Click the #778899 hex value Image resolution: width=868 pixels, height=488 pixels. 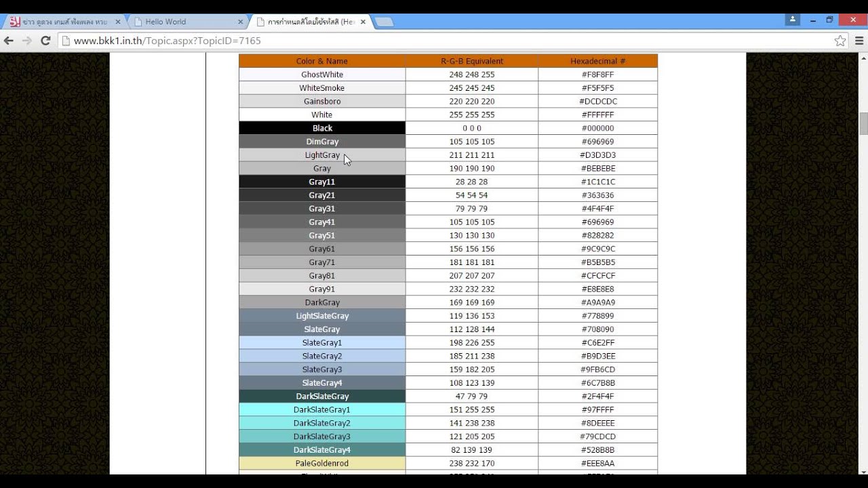point(597,316)
